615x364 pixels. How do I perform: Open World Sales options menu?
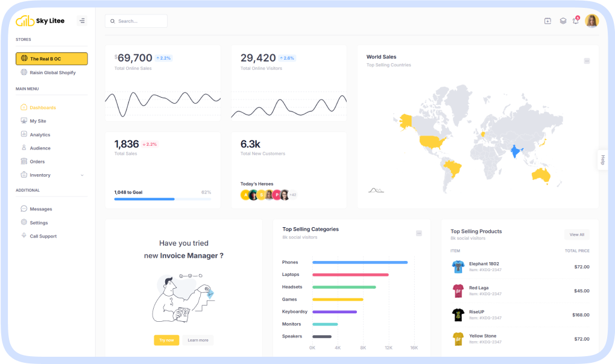(x=587, y=61)
